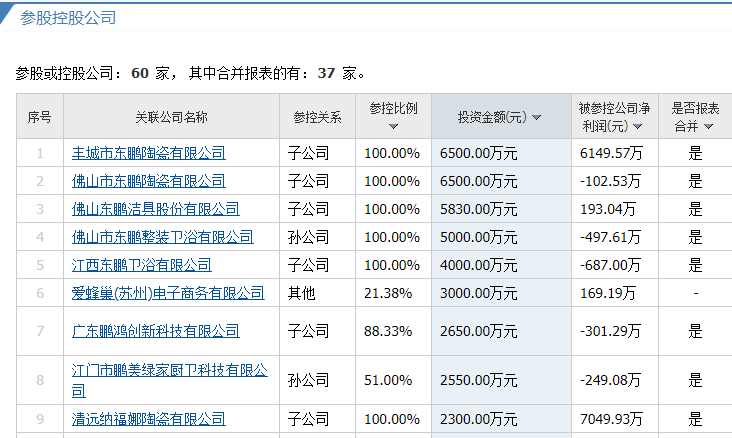Click the 序号 column header
Image resolution: width=732 pixels, height=438 pixels.
pos(40,117)
